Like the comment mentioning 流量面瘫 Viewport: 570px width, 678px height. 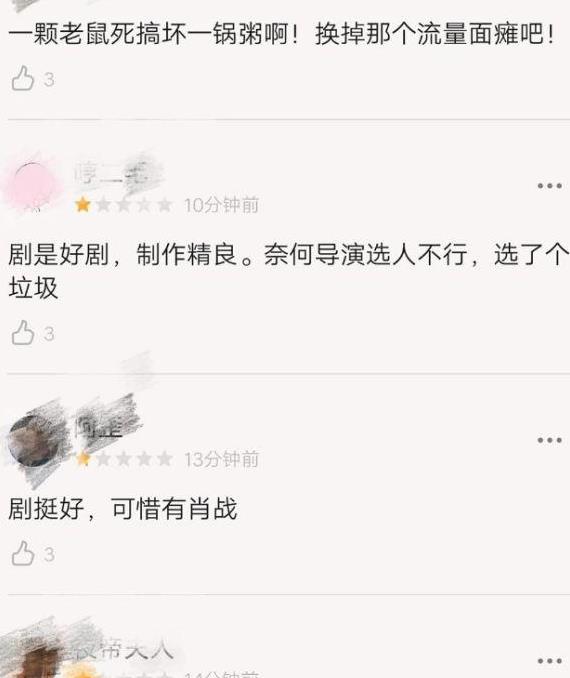(x=22, y=78)
